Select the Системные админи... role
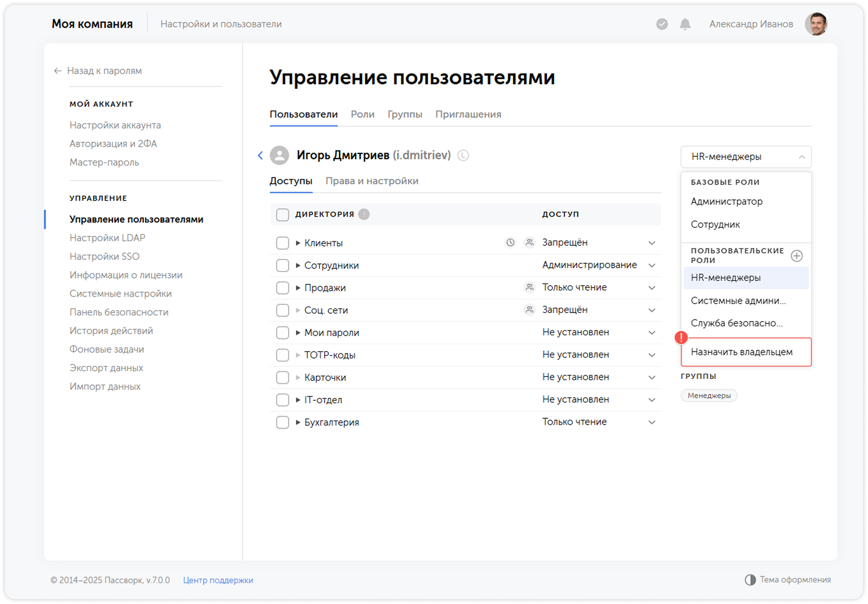The width and height of the screenshot is (868, 604). click(746, 301)
